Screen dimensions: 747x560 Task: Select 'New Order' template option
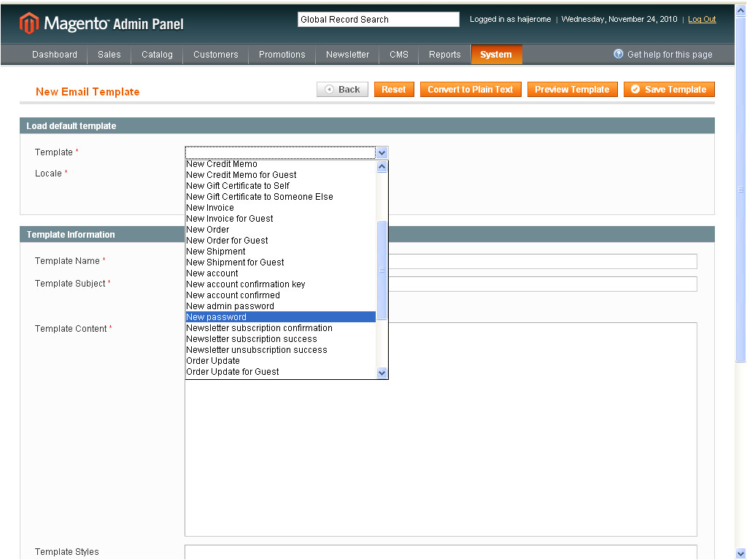click(281, 230)
